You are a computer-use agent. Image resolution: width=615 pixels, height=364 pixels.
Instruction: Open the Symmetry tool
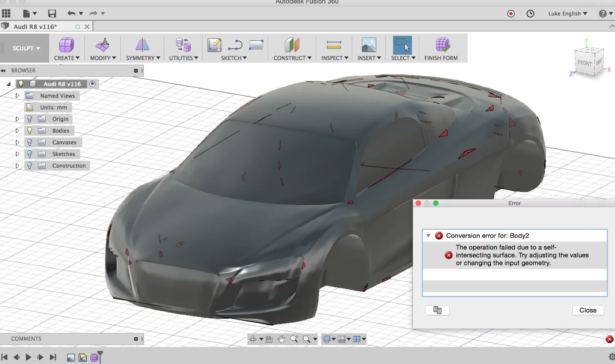point(142,44)
